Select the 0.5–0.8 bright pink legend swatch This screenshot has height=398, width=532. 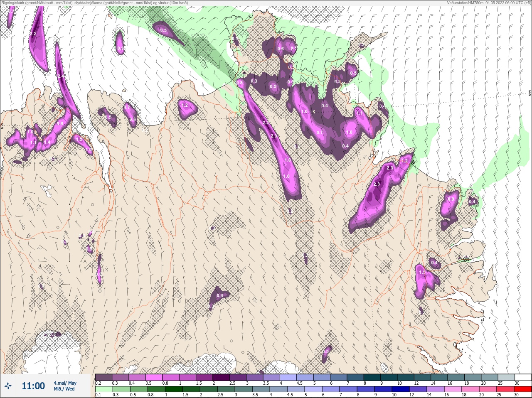154,377
